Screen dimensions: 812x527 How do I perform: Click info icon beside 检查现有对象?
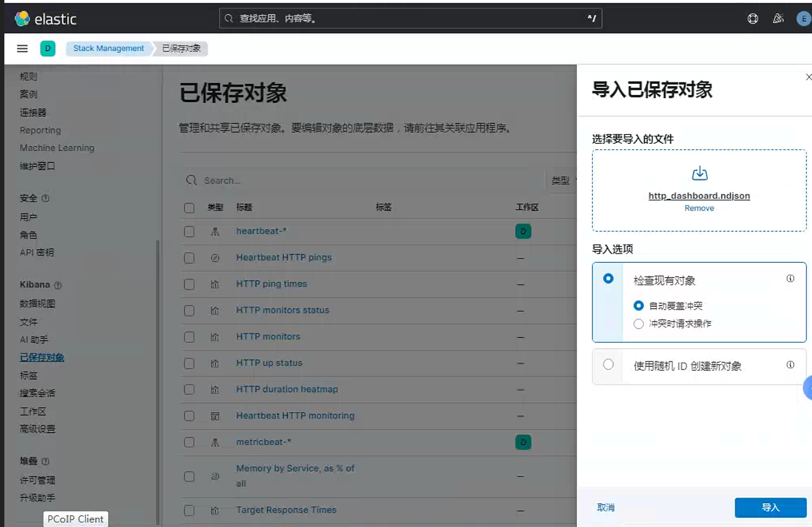[790, 278]
